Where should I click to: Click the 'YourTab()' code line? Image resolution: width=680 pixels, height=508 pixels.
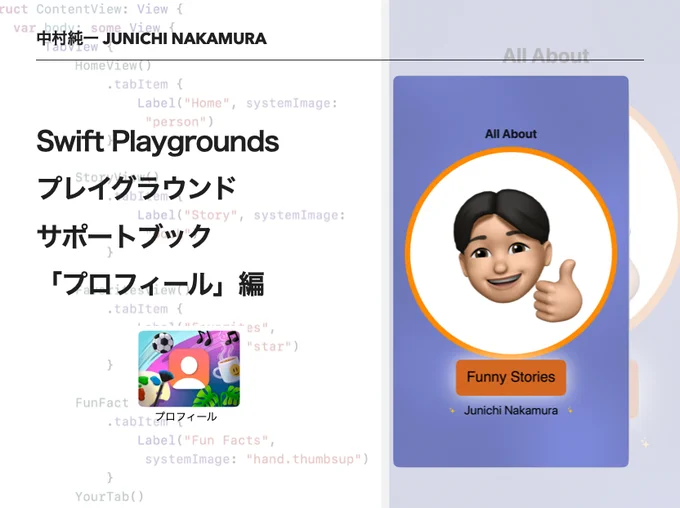109,496
